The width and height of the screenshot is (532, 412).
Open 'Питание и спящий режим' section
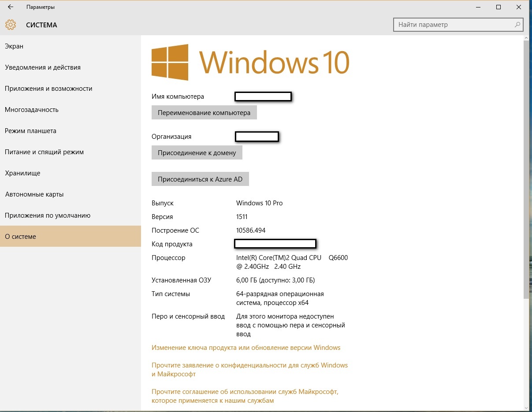44,152
